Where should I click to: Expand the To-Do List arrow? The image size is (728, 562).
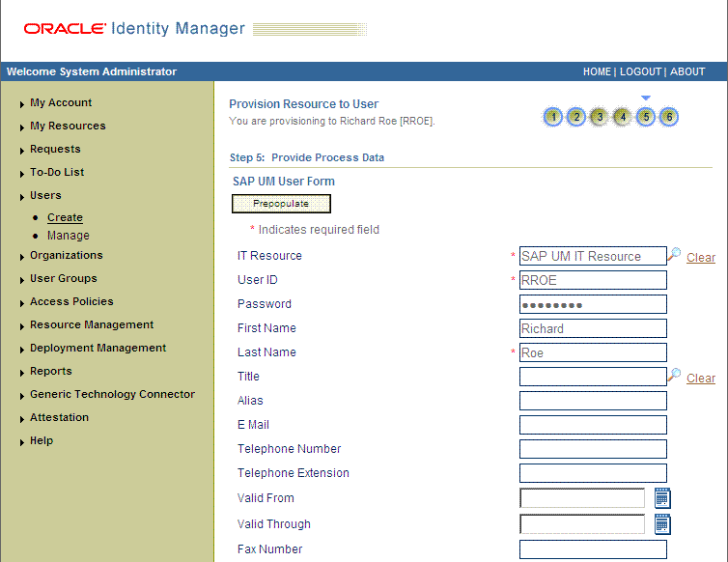click(x=22, y=174)
